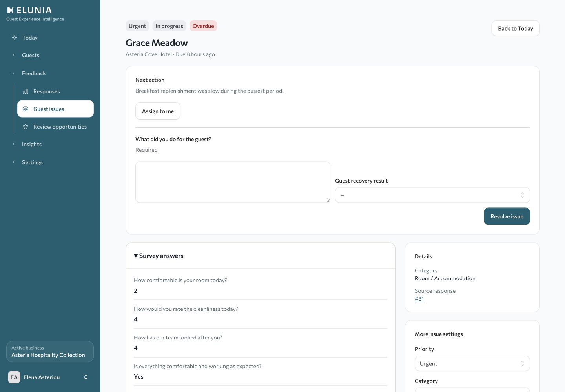Click the Urgent status badge
The image size is (565, 392).
click(137, 26)
